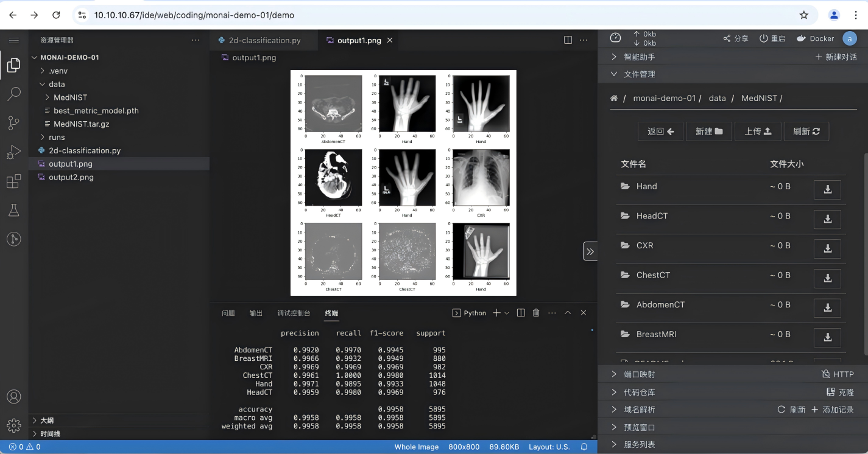
Task: Toggle the hamburger menu in the sidebar
Action: pyautogui.click(x=13, y=40)
